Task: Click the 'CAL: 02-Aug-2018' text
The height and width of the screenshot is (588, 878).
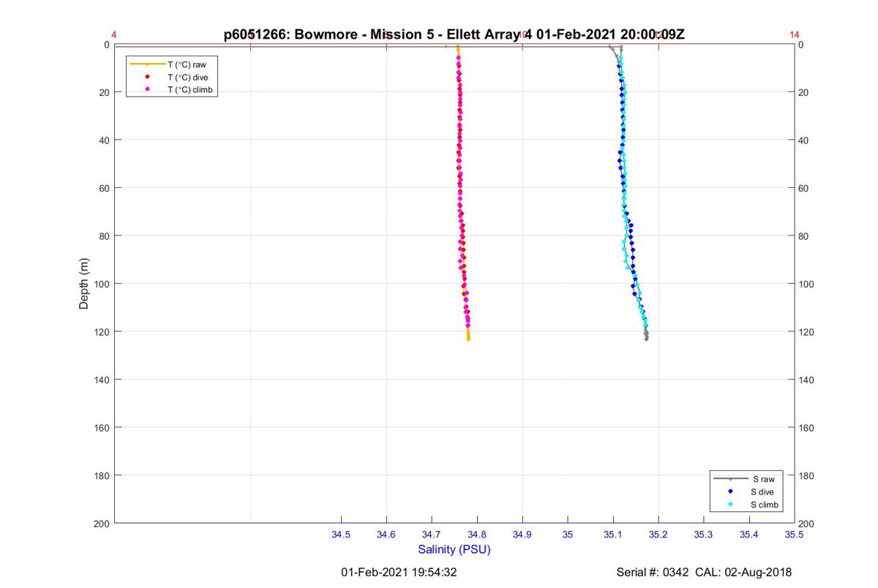Action: tap(743, 572)
